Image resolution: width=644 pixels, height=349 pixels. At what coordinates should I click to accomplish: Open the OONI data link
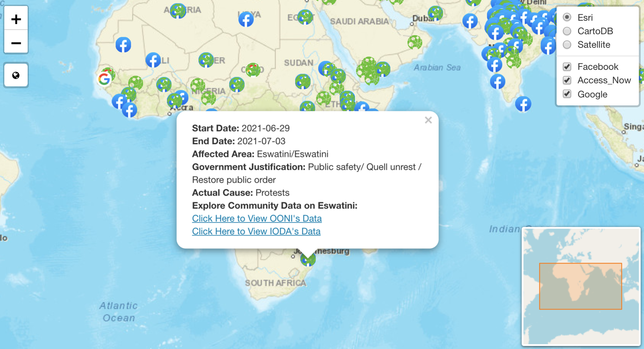[257, 218]
